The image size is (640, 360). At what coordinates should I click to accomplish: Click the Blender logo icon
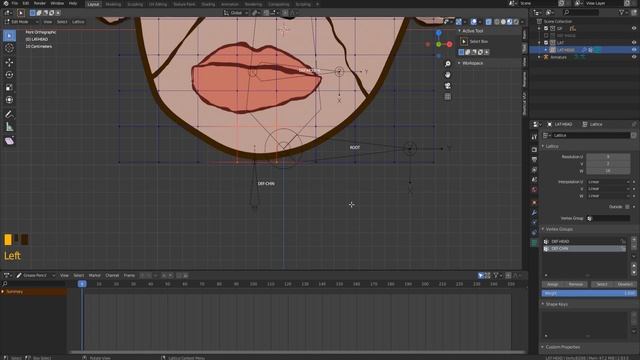coord(6,3)
